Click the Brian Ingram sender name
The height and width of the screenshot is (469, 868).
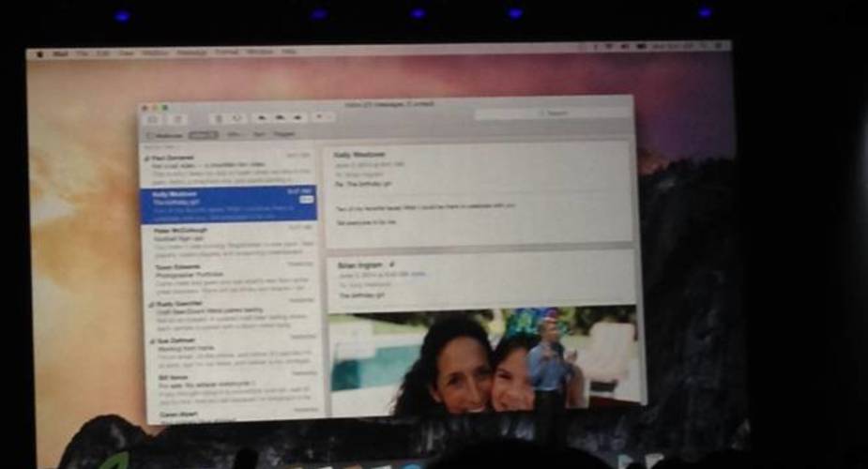360,265
